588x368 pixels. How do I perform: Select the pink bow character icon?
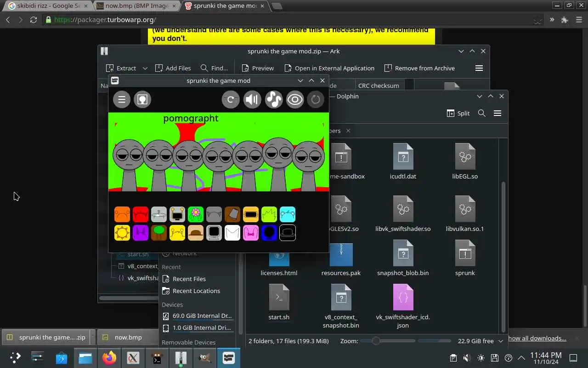pos(251,233)
